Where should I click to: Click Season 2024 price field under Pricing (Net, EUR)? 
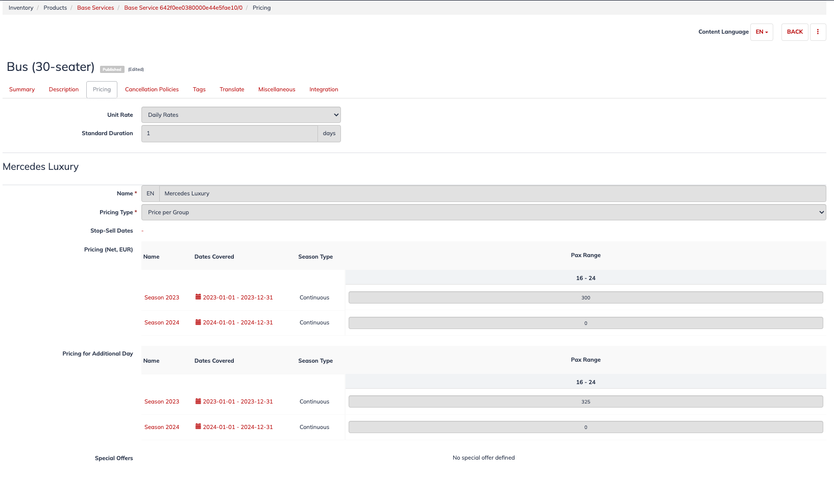pos(585,323)
